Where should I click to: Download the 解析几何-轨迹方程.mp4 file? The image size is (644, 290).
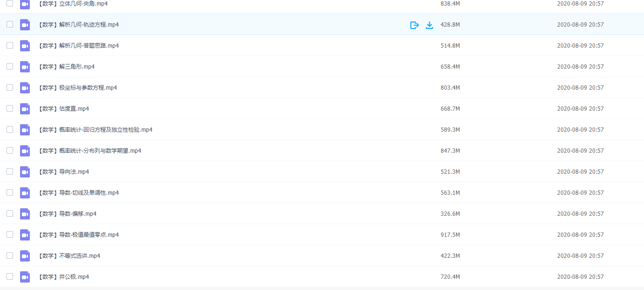(x=429, y=25)
